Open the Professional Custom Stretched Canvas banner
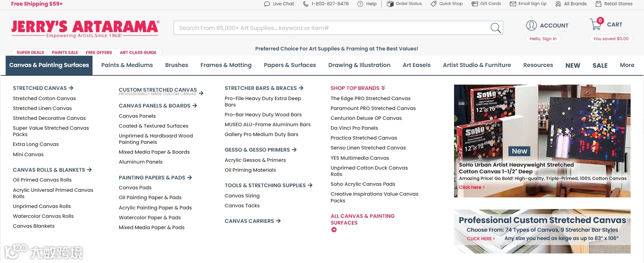644x263 pixels. click(x=542, y=231)
